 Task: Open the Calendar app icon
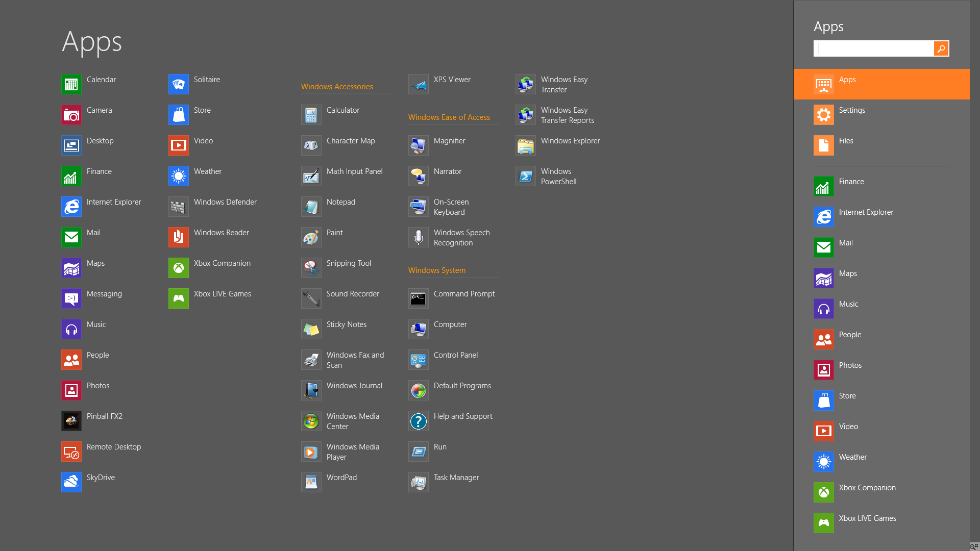(71, 84)
